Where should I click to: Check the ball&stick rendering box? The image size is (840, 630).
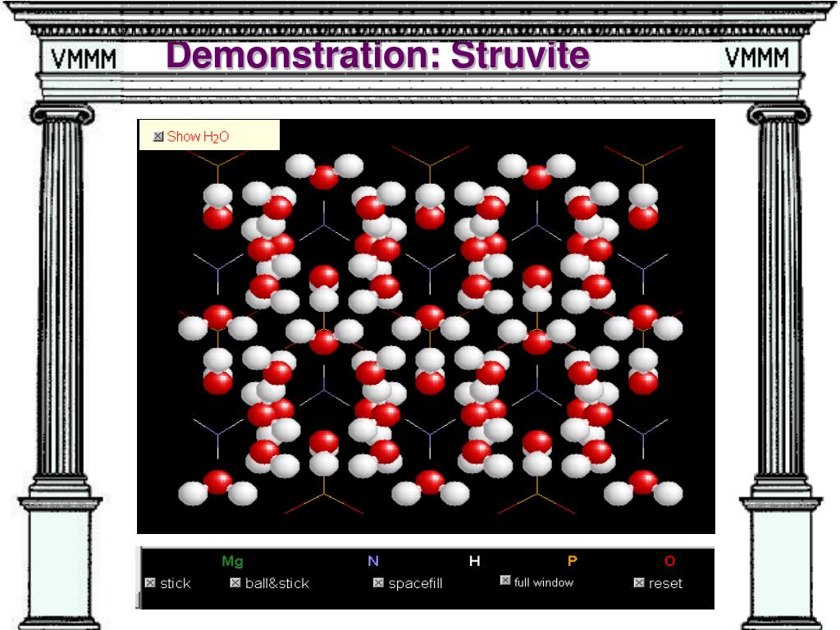(x=235, y=583)
